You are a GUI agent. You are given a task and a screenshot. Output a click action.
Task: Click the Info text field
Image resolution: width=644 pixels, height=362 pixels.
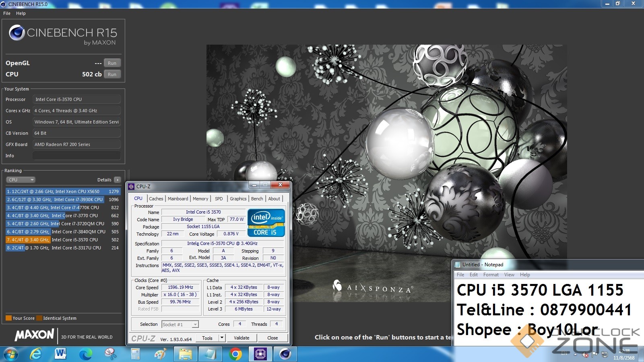pos(76,156)
